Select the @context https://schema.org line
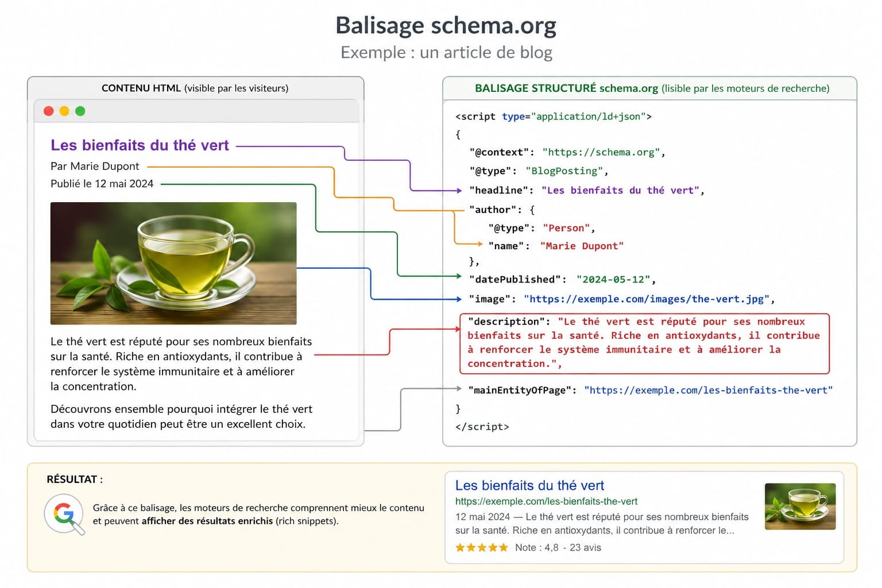This screenshot has width=882, height=588. [x=567, y=152]
